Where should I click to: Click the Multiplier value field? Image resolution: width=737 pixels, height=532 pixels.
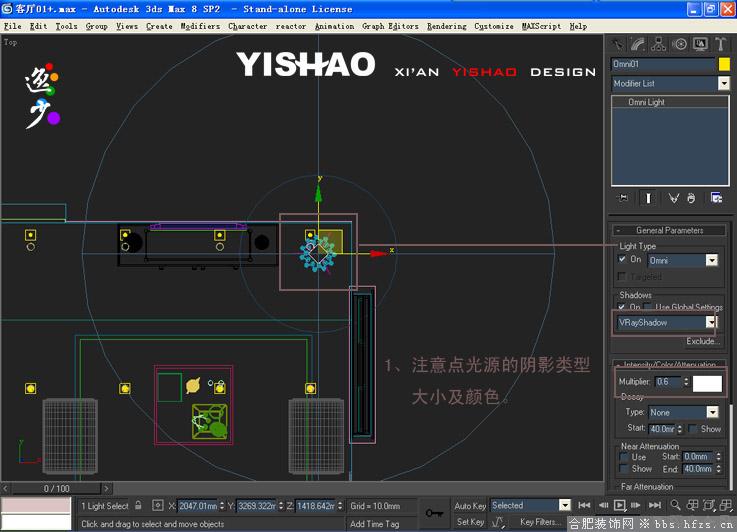coord(668,382)
